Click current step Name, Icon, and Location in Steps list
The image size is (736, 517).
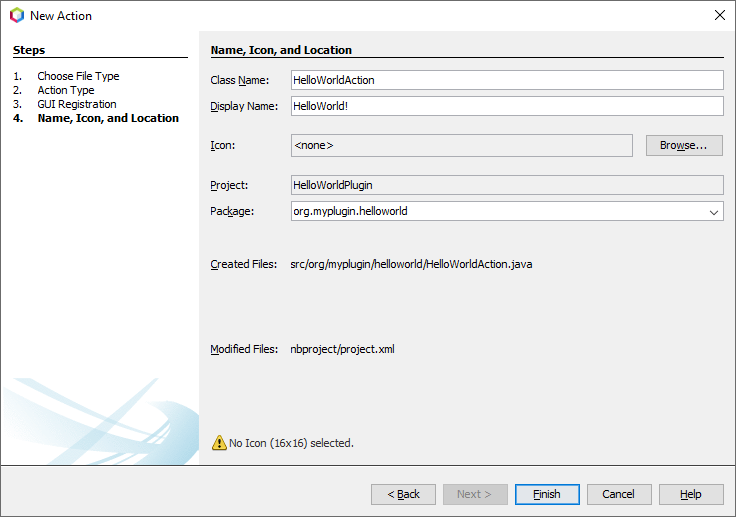pyautogui.click(x=108, y=118)
